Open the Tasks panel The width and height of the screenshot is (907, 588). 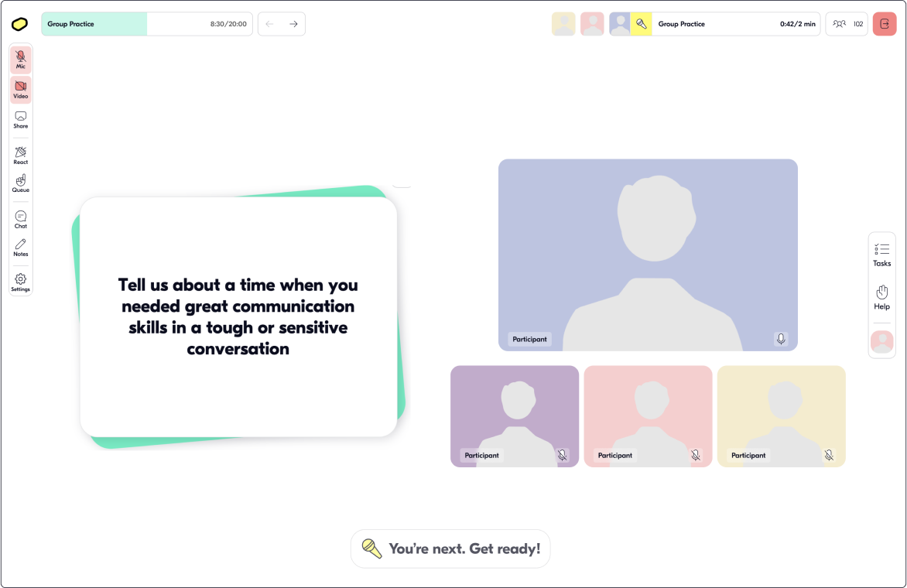pos(882,255)
